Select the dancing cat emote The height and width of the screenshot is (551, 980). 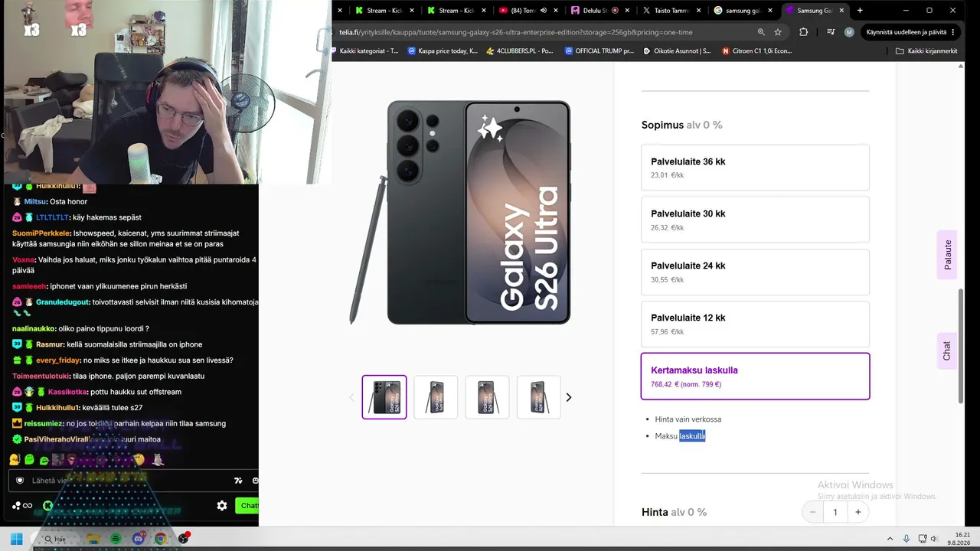(158, 459)
